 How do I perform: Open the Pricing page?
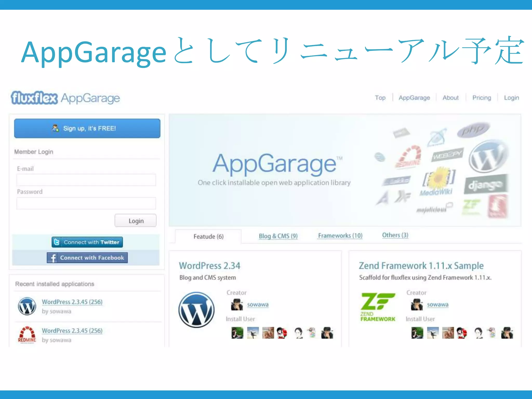482,98
